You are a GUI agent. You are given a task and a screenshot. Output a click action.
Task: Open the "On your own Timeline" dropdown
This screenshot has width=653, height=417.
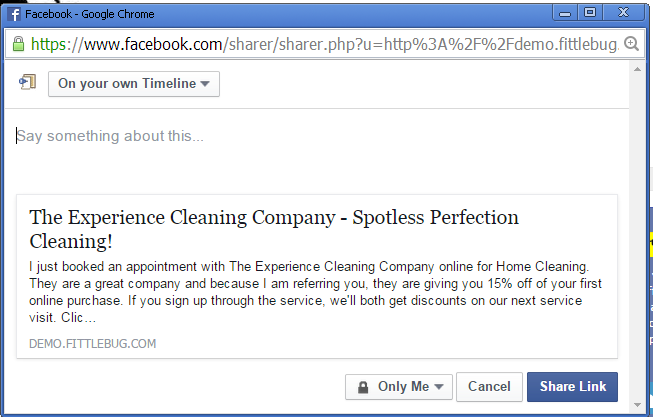pos(133,84)
